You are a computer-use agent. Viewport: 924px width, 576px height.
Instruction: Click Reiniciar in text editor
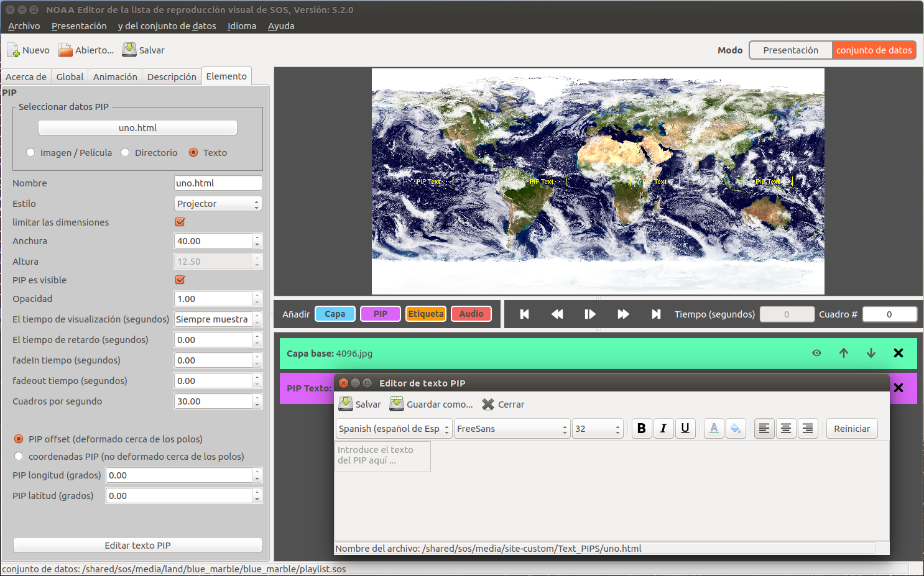tap(852, 429)
